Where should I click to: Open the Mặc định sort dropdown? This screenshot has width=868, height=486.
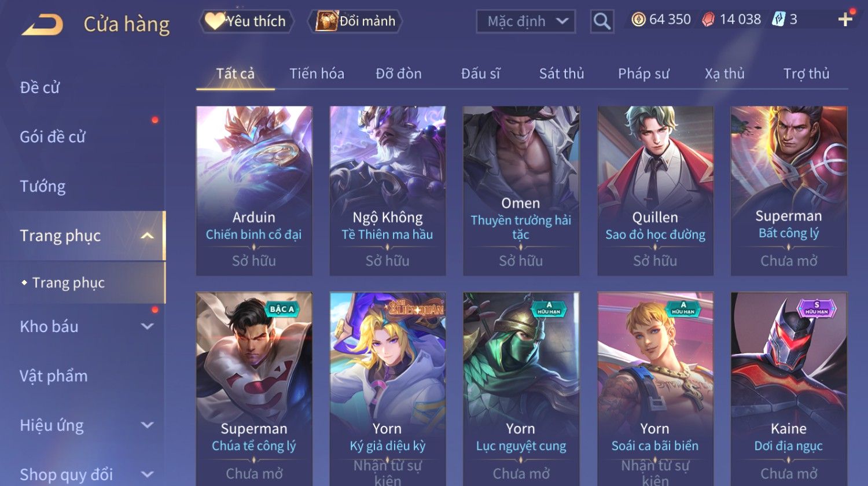[x=526, y=21]
